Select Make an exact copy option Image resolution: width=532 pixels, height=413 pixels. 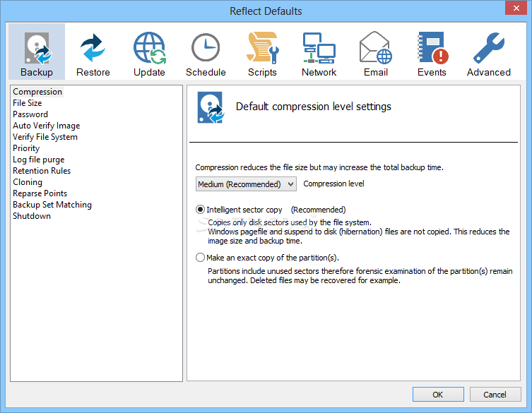200,258
